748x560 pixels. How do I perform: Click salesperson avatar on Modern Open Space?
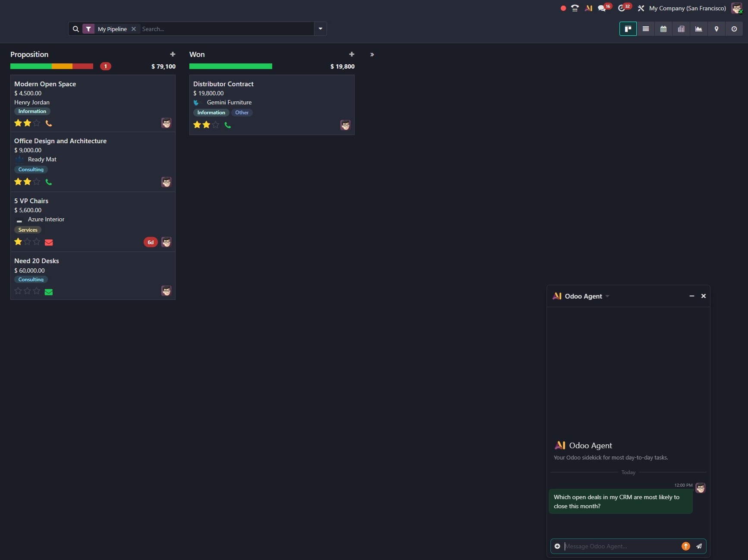(167, 123)
